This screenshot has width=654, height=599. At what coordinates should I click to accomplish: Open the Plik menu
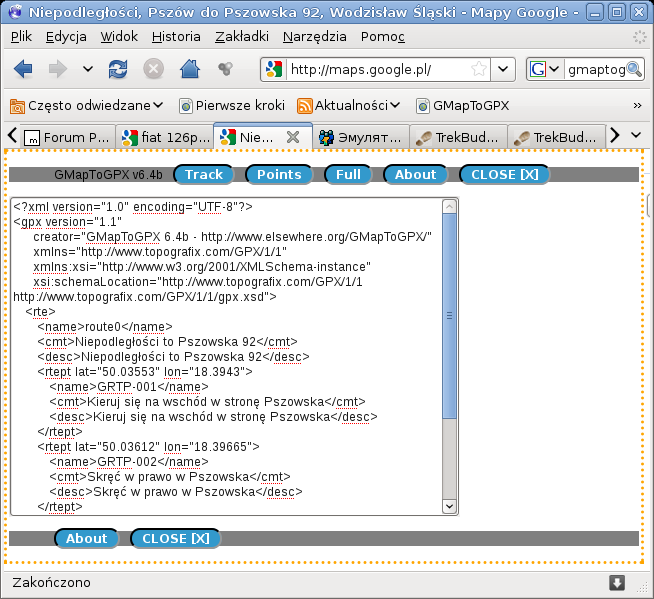click(x=21, y=37)
